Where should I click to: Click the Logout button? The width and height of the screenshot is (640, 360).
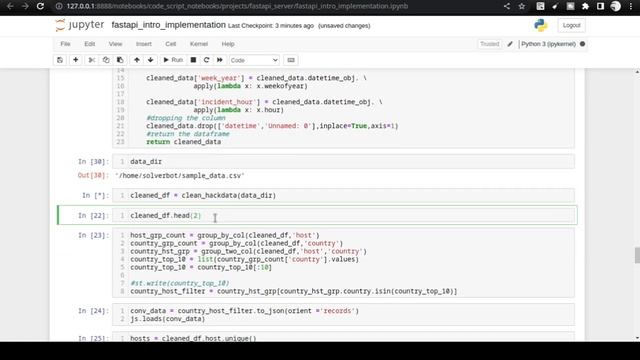tap(571, 25)
